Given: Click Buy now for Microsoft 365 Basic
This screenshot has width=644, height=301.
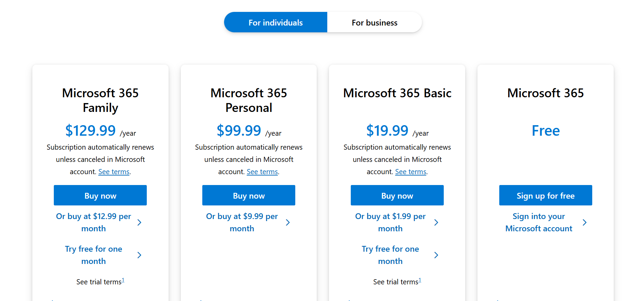Looking at the screenshot, I should click(x=397, y=195).
